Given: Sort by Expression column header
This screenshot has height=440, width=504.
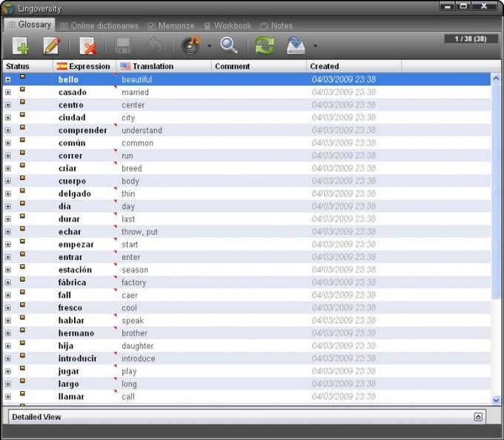Looking at the screenshot, I should (84, 66).
